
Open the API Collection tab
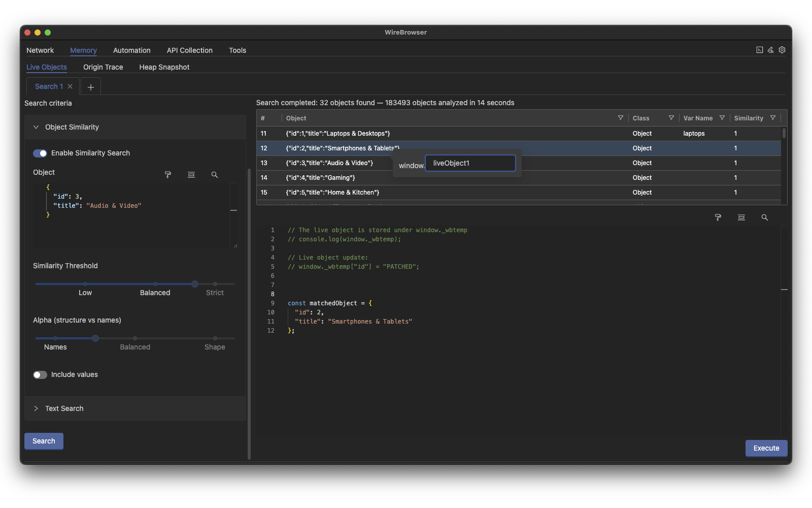point(190,50)
